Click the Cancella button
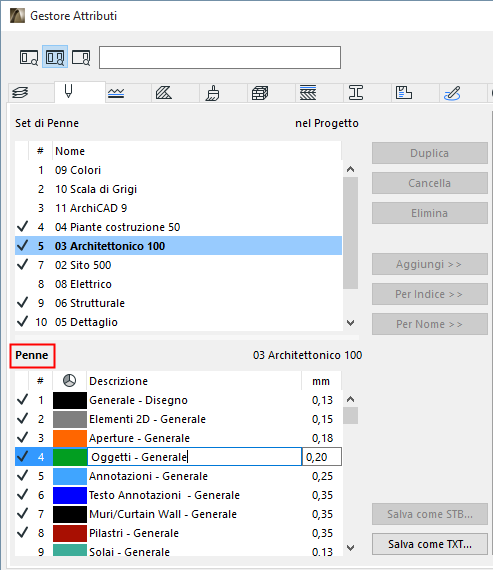The width and height of the screenshot is (493, 570). pos(429,183)
